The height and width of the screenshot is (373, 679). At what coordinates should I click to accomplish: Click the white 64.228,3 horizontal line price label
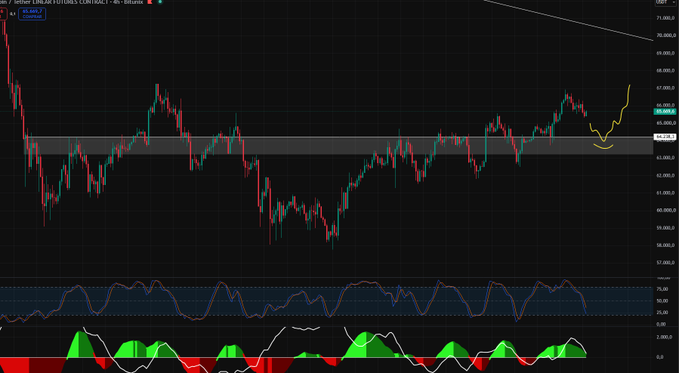pos(665,137)
